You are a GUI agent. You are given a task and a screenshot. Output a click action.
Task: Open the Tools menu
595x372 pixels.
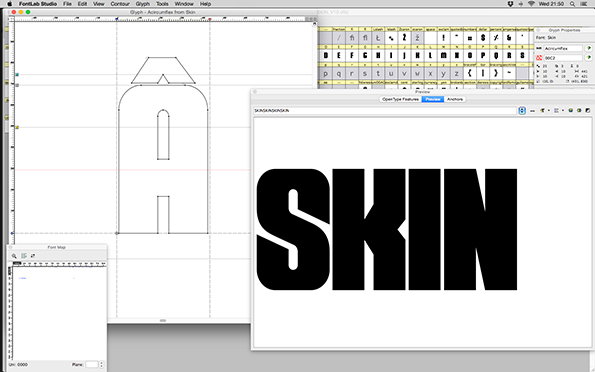coord(162,4)
